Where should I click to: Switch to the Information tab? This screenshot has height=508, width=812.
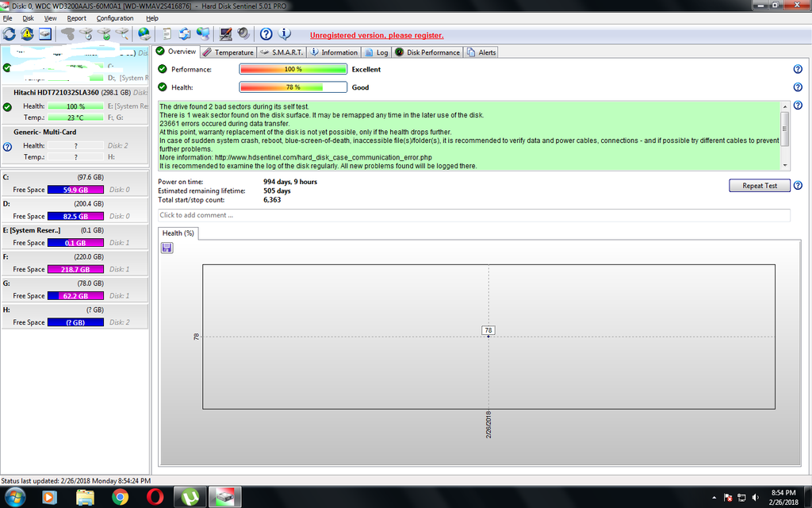[x=334, y=52]
